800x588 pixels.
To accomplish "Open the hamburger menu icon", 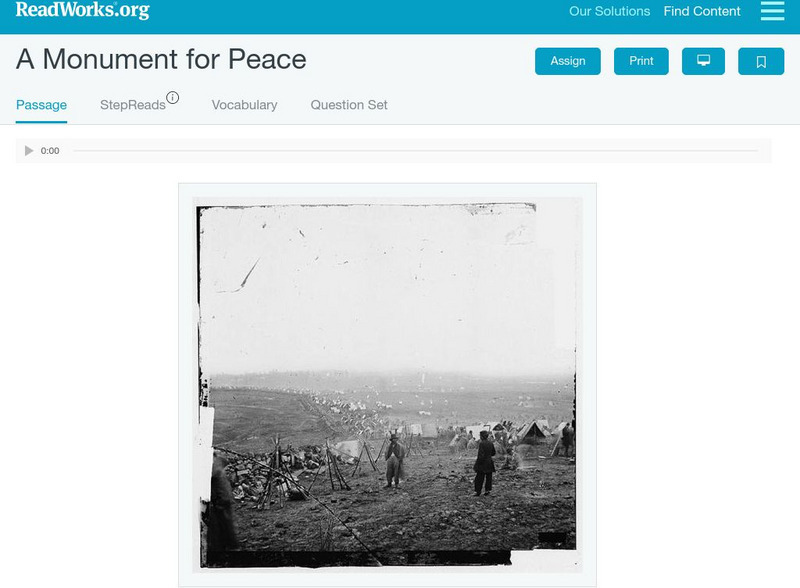I will tap(772, 11).
